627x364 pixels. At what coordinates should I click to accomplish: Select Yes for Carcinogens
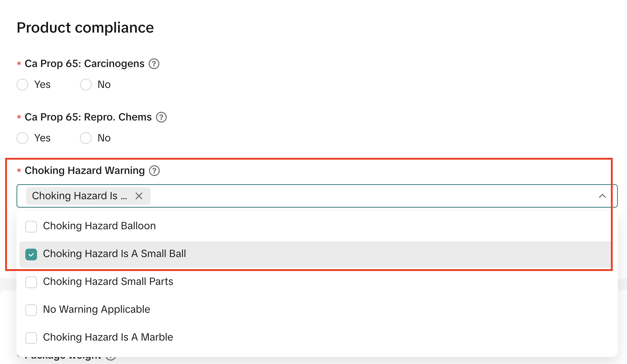tap(23, 85)
